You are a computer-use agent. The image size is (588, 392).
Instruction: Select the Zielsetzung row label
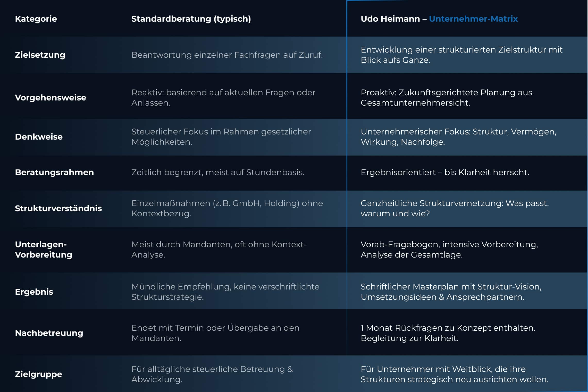click(x=40, y=55)
